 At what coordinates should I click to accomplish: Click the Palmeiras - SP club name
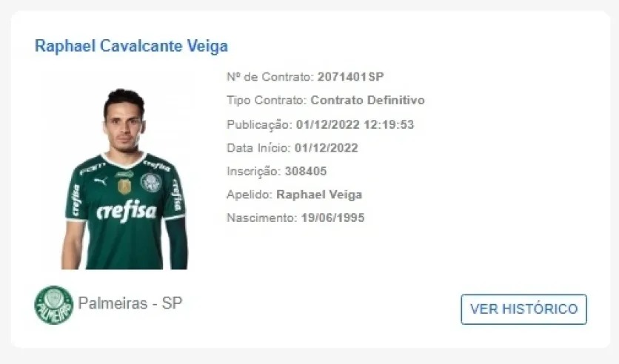(130, 303)
